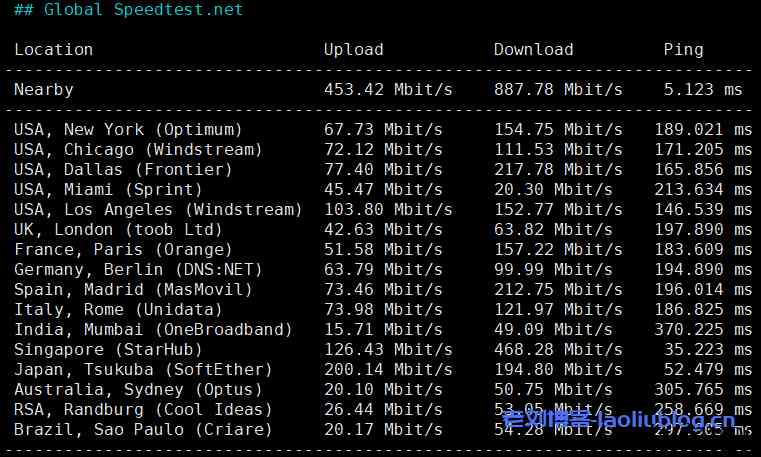Select Randburg upload "26.44 Mbit/s"
761x457 pixels.
383,409
